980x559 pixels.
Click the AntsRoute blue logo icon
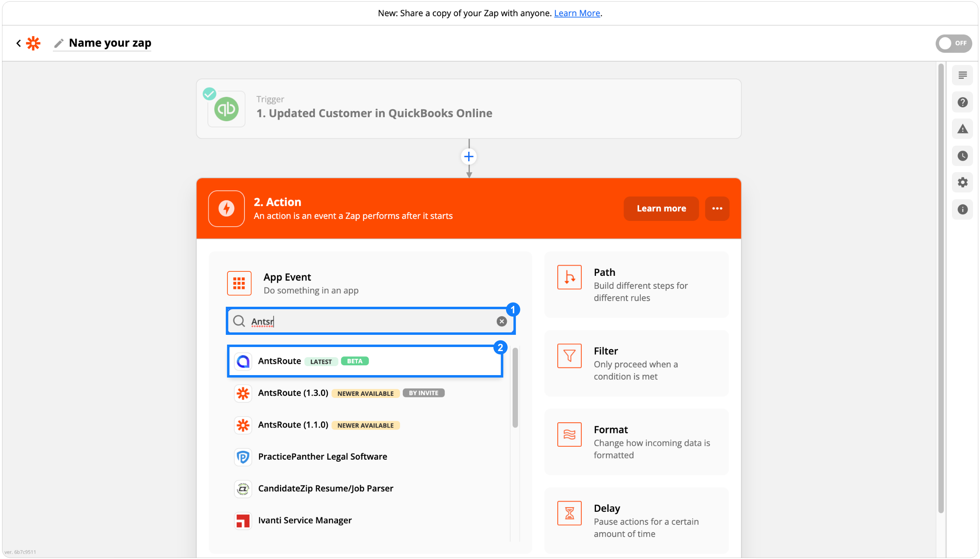coord(243,361)
